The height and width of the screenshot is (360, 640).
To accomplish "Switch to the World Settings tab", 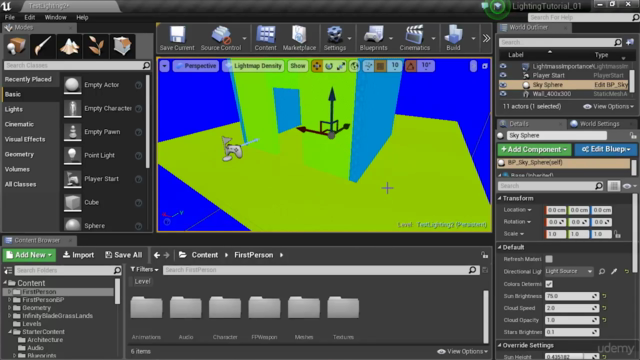I will [595, 124].
